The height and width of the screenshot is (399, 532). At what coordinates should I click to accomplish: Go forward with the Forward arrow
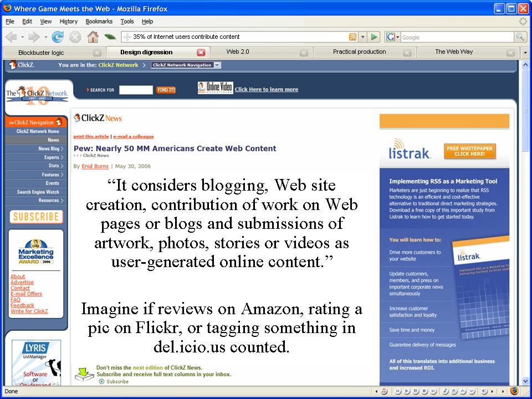34,37
